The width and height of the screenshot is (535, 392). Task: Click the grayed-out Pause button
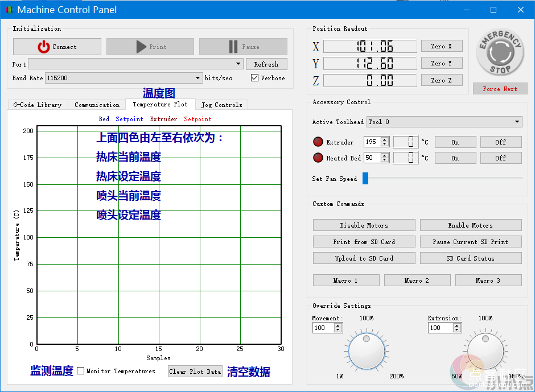coord(243,47)
